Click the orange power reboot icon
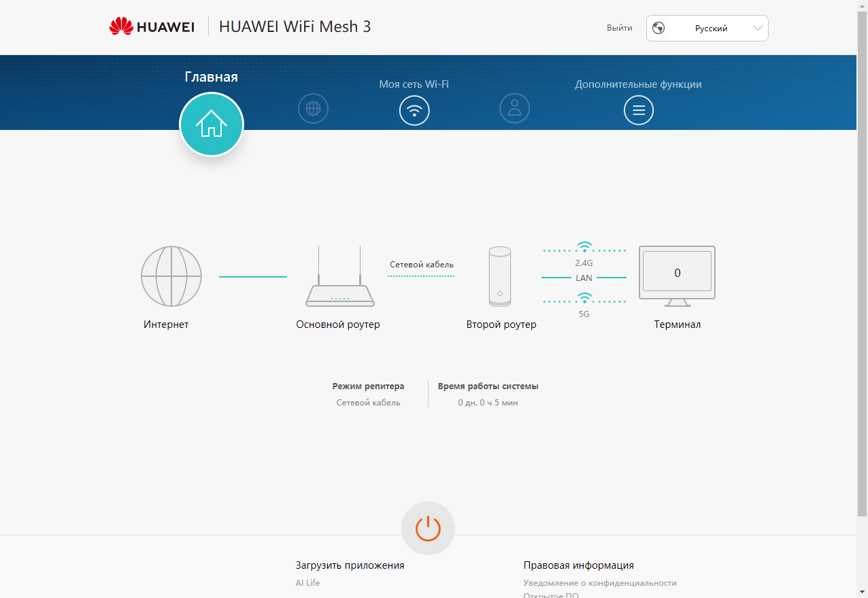Screen dimensions: 868x598 click(x=428, y=528)
